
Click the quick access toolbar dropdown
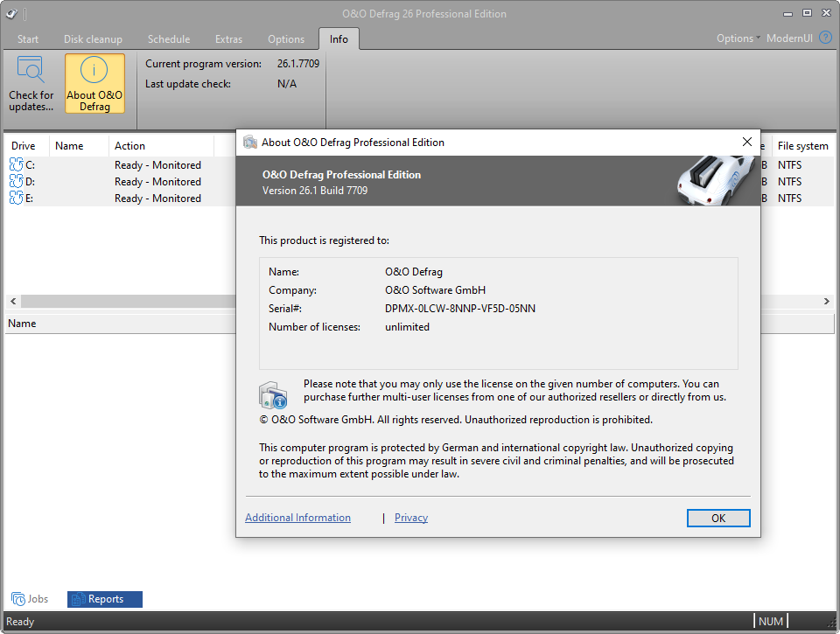click(25, 14)
